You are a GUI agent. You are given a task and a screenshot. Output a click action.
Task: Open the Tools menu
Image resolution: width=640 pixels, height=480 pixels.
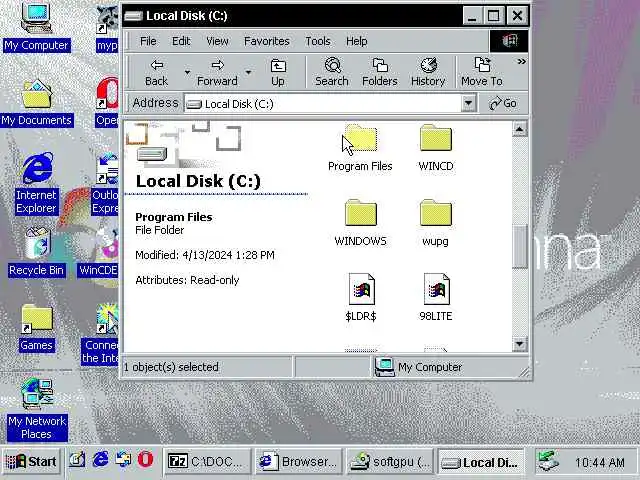coord(318,41)
